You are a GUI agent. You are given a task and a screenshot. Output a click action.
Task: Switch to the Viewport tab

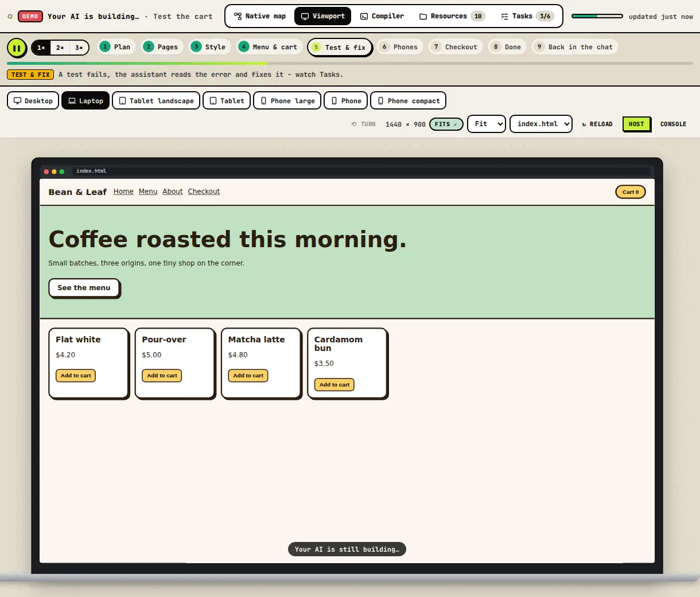[322, 16]
